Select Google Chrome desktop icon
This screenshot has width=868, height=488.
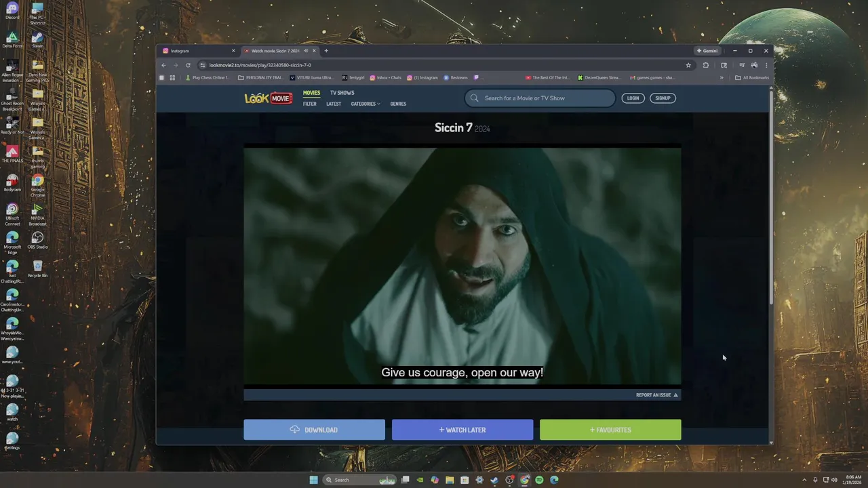pos(37,186)
